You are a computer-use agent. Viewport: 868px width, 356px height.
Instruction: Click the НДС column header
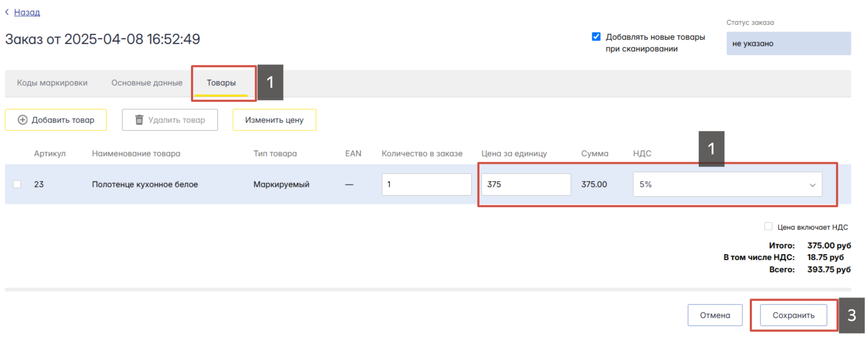point(642,153)
